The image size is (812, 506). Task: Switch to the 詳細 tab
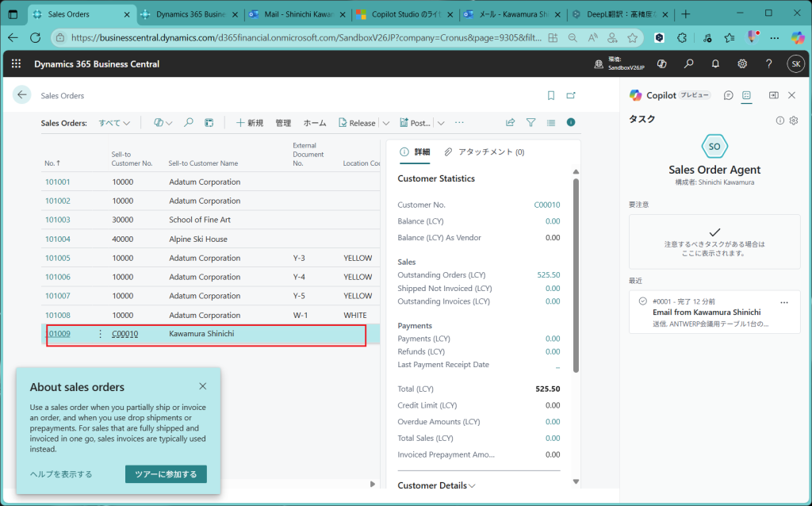(x=416, y=151)
